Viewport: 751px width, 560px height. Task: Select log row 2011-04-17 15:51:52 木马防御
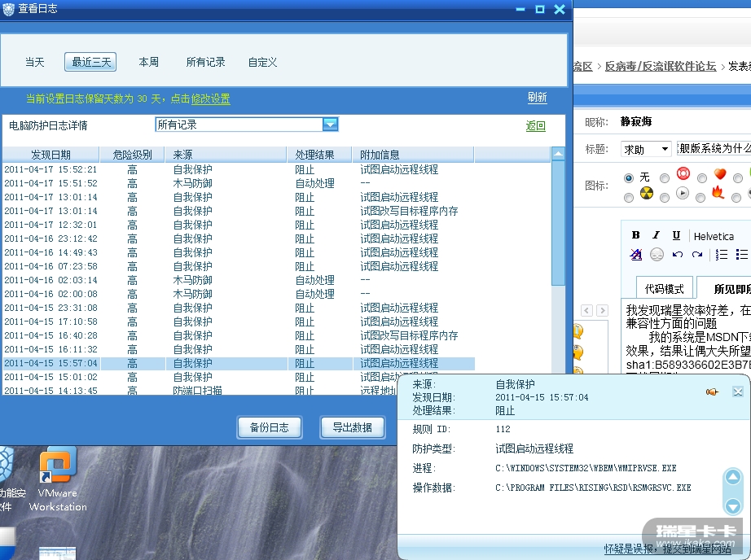click(239, 183)
